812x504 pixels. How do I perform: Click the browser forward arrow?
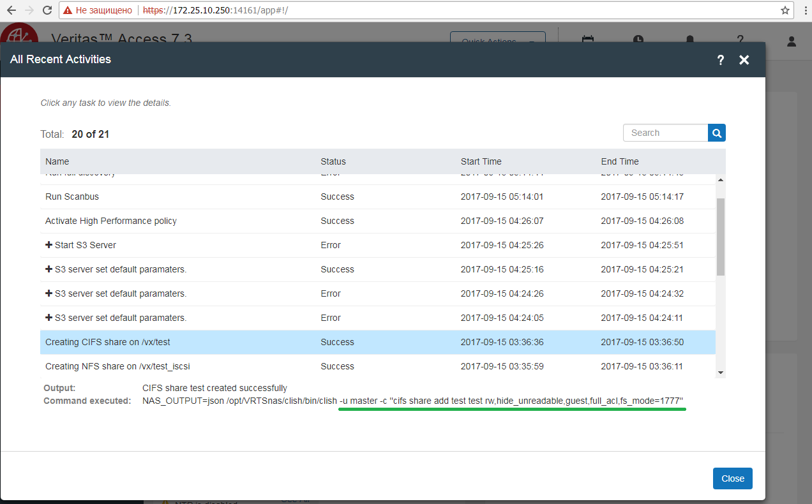click(x=29, y=10)
